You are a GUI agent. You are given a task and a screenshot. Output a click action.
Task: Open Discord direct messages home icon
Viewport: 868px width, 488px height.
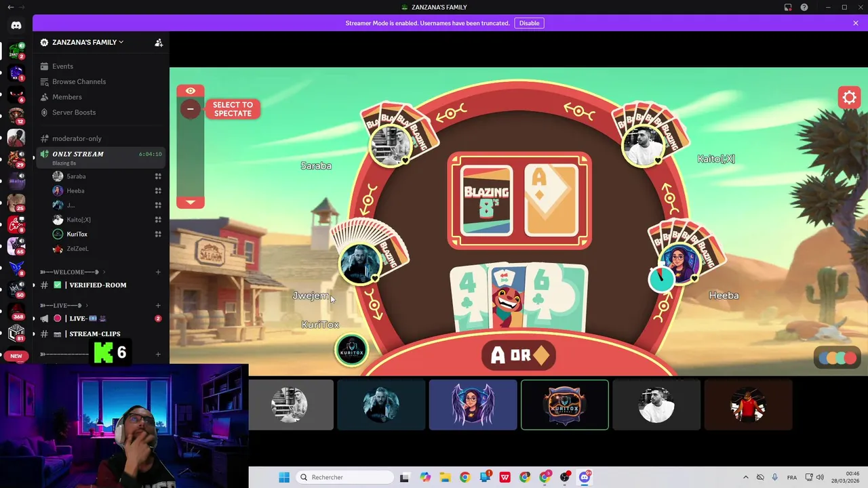tap(16, 25)
